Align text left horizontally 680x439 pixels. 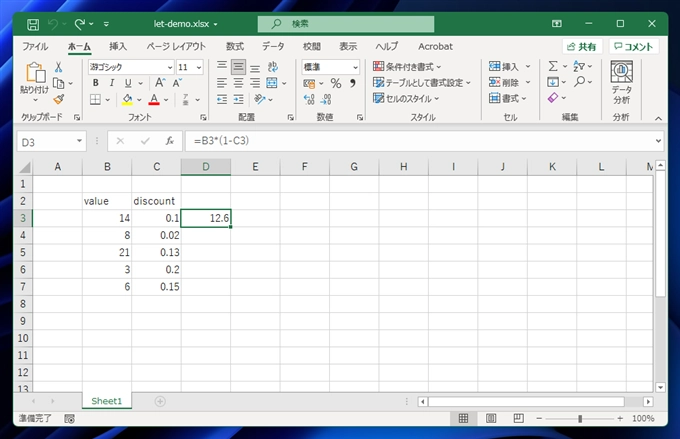pos(222,83)
